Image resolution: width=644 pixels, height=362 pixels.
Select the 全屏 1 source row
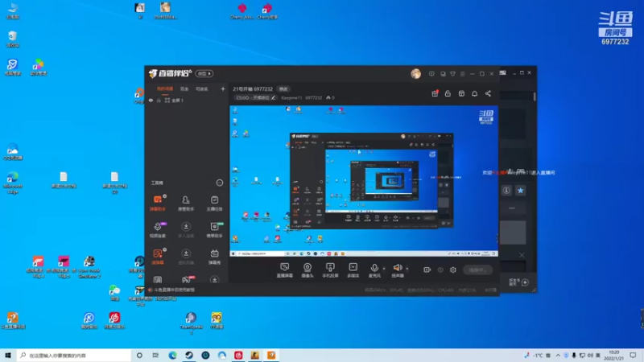tap(187, 100)
